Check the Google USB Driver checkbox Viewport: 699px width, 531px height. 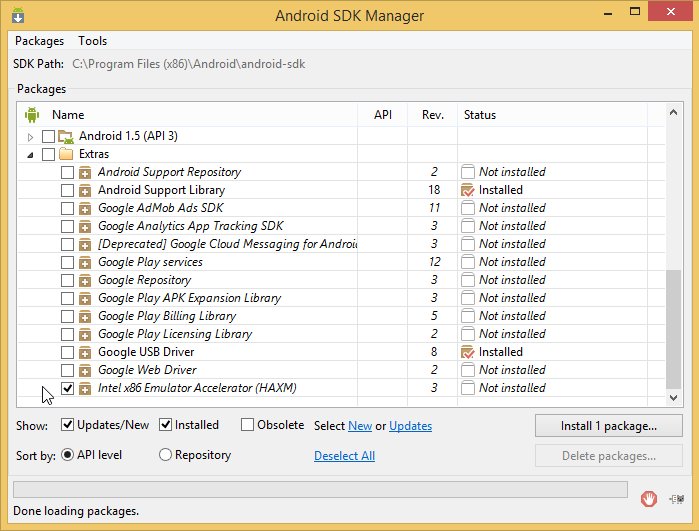67,352
